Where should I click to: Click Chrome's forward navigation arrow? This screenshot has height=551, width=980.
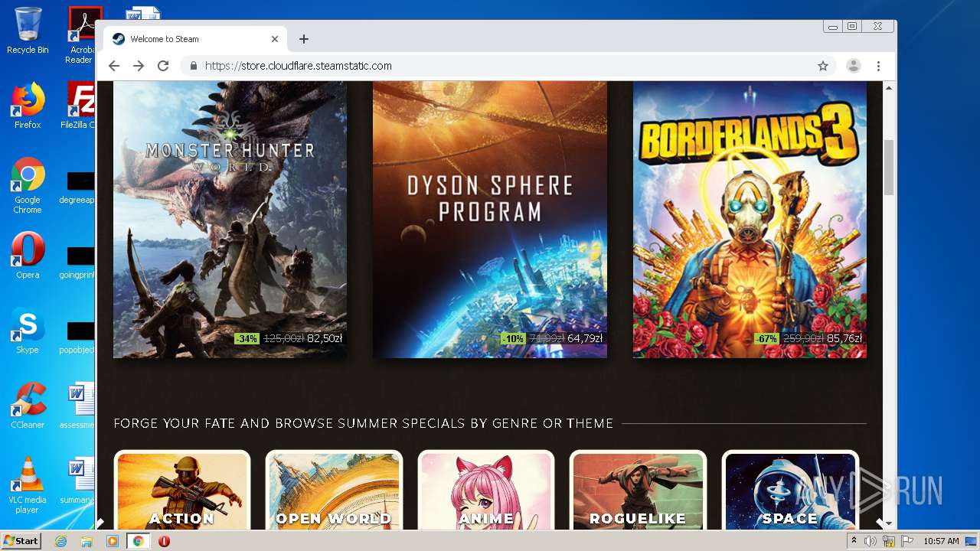[x=139, y=66]
